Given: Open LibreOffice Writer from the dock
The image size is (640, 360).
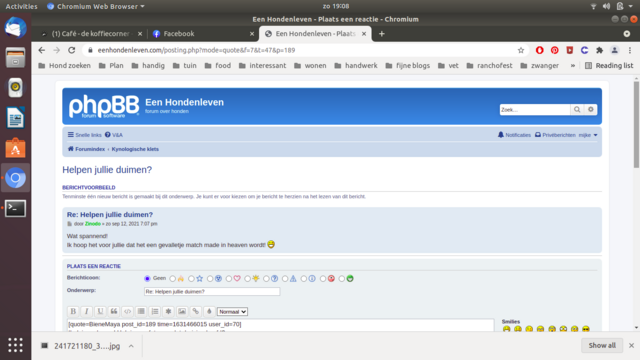Looking at the screenshot, I should (16, 118).
